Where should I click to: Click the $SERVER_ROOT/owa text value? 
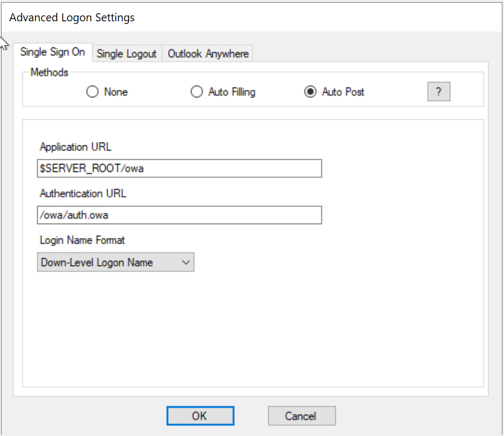pyautogui.click(x=92, y=169)
